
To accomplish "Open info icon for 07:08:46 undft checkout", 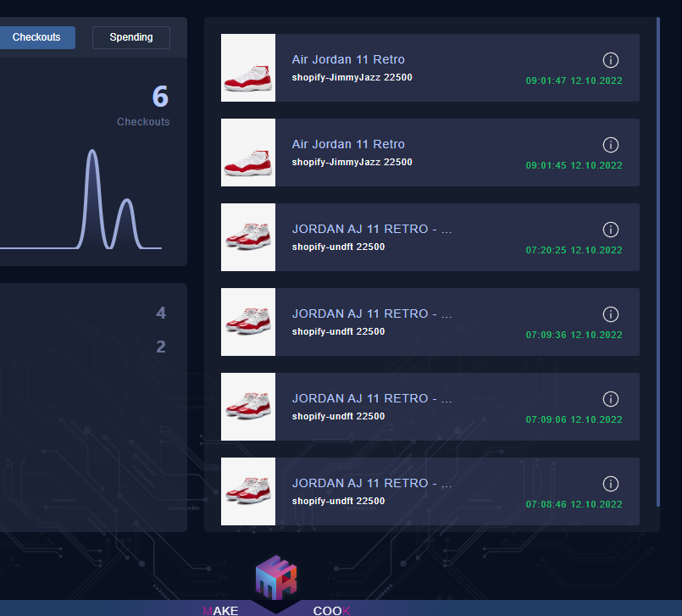I will pyautogui.click(x=611, y=484).
